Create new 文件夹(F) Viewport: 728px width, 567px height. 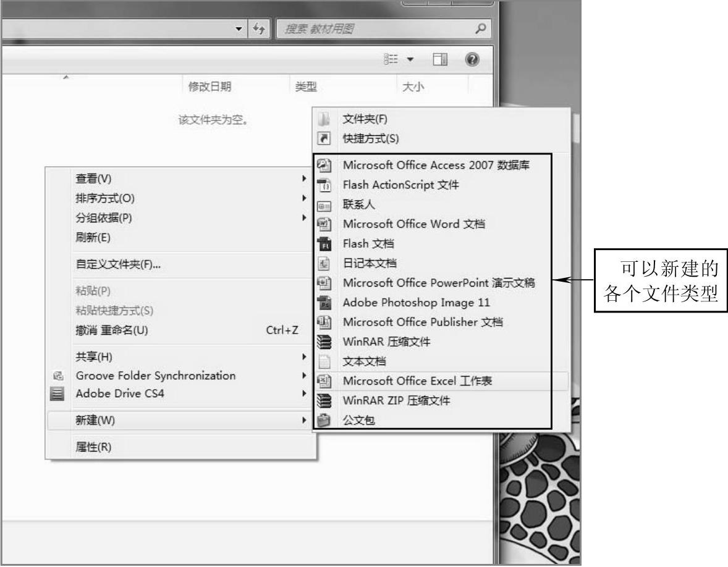pos(441,119)
